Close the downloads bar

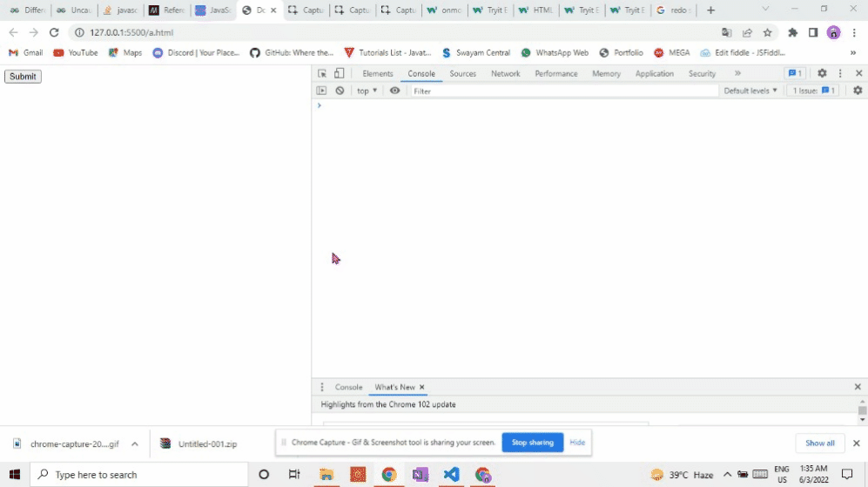point(857,443)
